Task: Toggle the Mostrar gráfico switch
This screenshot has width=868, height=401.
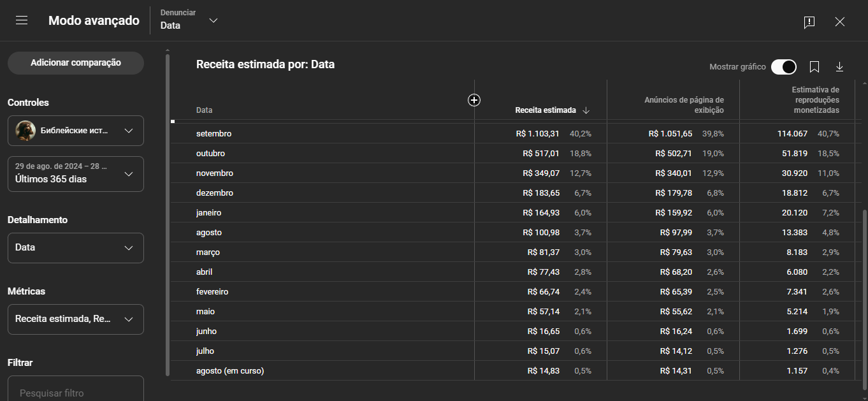Action: pos(783,67)
